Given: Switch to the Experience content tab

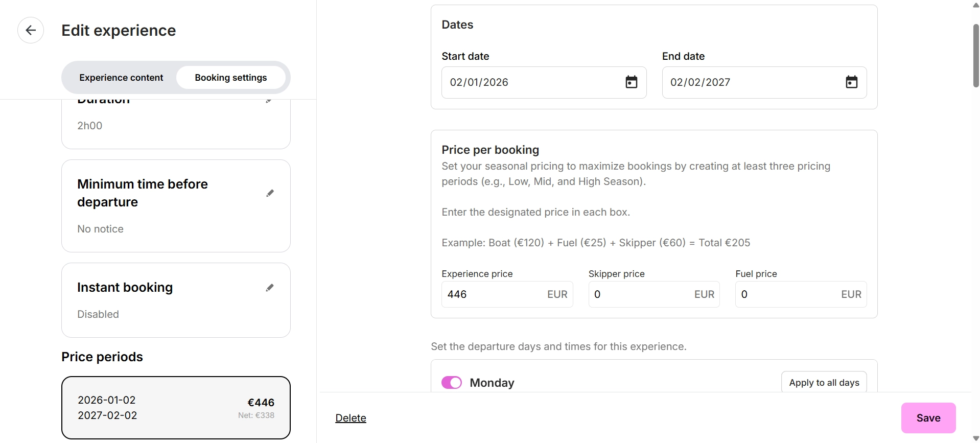Looking at the screenshot, I should (x=121, y=78).
